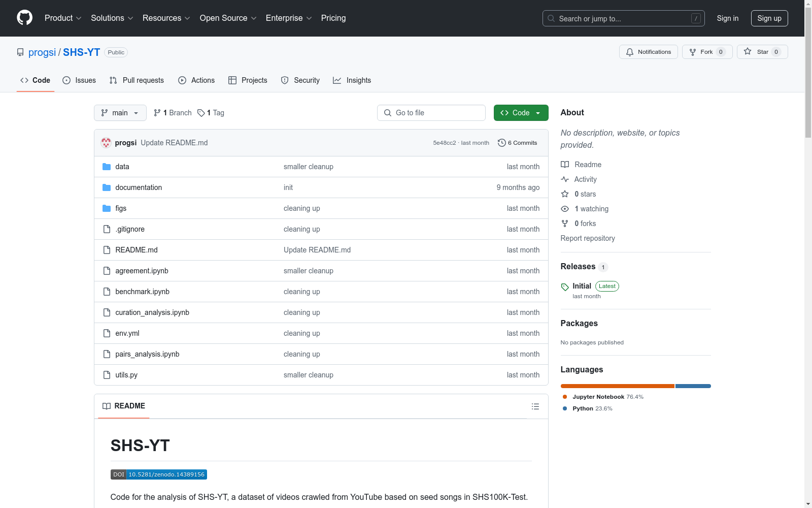Click the utils.py file icon

click(x=107, y=375)
